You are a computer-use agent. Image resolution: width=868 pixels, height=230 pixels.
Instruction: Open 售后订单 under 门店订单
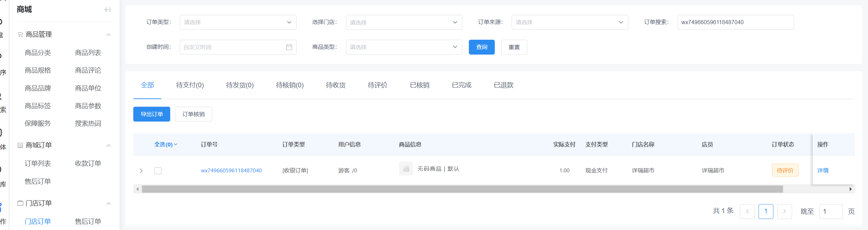pos(88,221)
